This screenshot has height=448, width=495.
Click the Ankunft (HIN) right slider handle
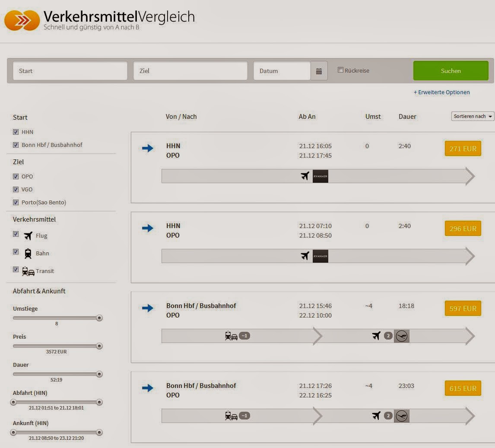[99, 432]
